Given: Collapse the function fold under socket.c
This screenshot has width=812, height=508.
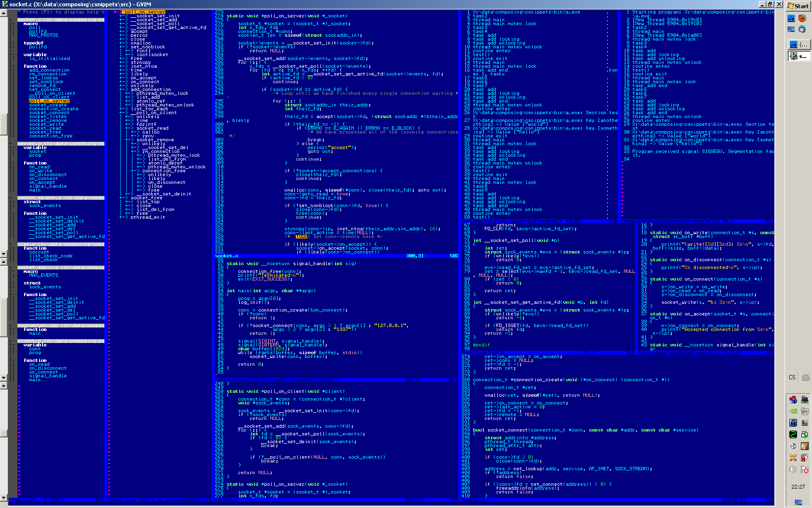Looking at the screenshot, I should point(13,66).
